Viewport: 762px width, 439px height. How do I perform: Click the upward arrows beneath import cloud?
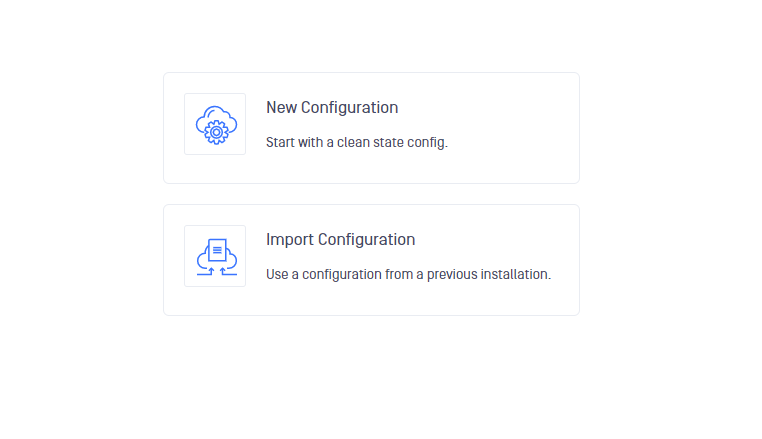217,271
